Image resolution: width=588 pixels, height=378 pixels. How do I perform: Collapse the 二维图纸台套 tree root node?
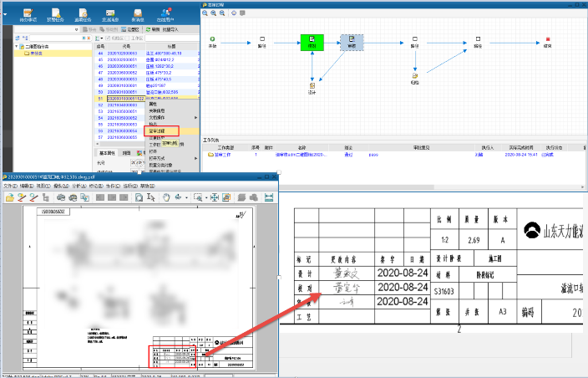click(18, 47)
